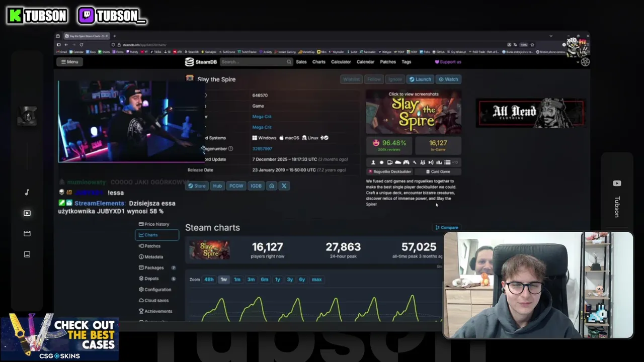The width and height of the screenshot is (644, 362).
Task: Open the Sales page
Action: point(301,62)
